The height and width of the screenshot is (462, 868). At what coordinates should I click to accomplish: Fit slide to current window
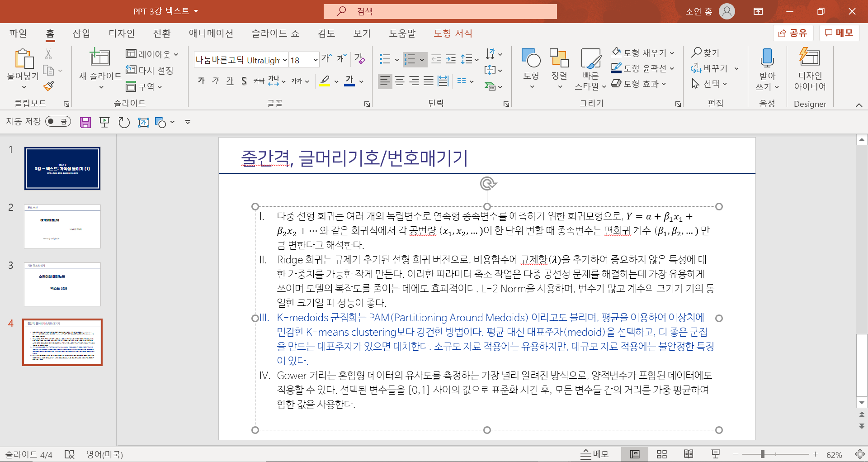point(860,454)
